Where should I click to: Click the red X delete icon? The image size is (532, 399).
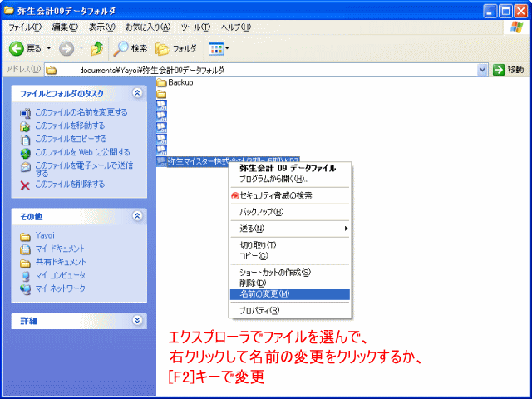(25, 185)
